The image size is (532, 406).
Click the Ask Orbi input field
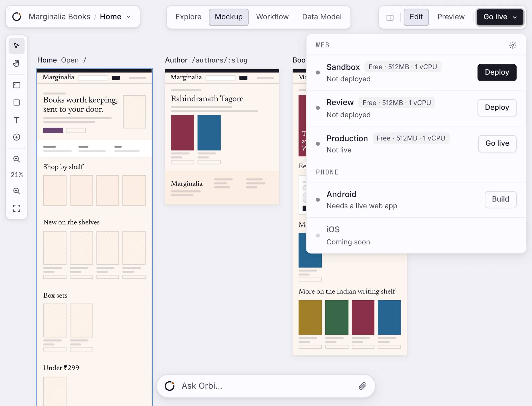pyautogui.click(x=266, y=386)
